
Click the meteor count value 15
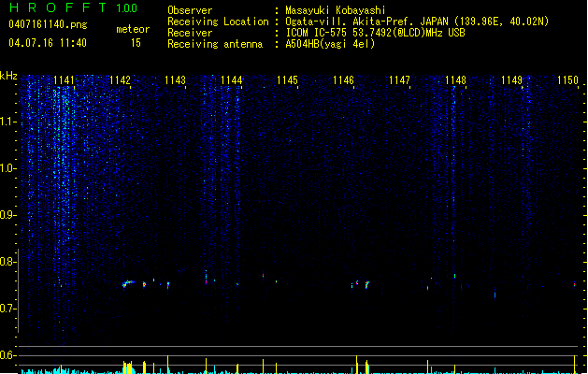click(x=136, y=43)
